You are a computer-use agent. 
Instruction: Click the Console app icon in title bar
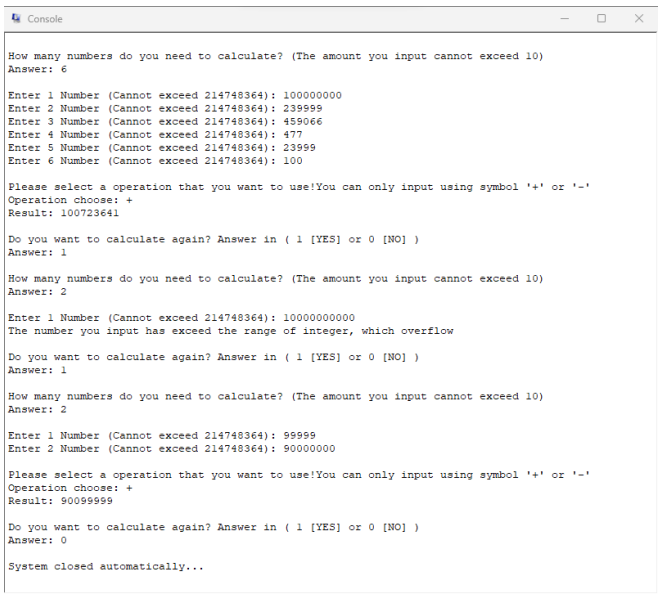pyautogui.click(x=16, y=19)
